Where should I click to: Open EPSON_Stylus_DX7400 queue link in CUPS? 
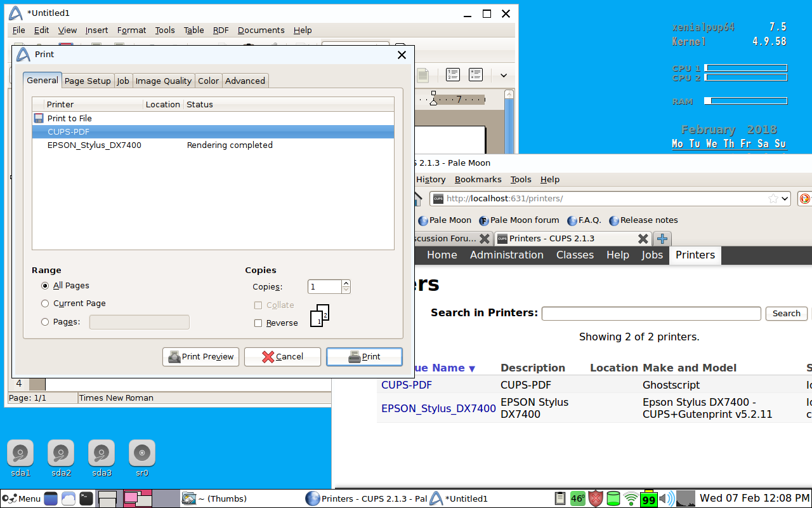(x=438, y=409)
